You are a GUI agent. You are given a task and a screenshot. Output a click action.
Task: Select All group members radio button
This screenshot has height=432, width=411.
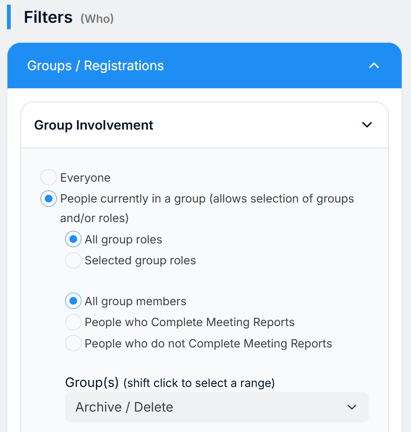coord(73,301)
